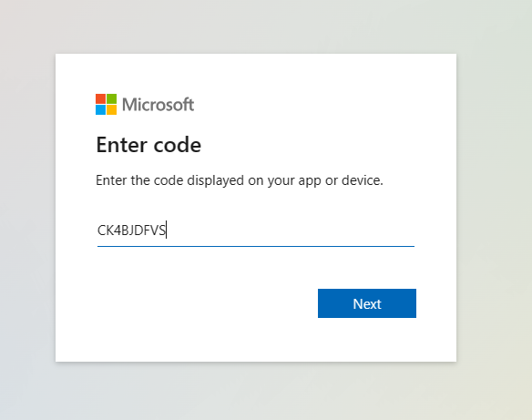Image resolution: width=532 pixels, height=420 pixels.
Task: Click the Microsoft four-square logo
Action: click(x=106, y=105)
